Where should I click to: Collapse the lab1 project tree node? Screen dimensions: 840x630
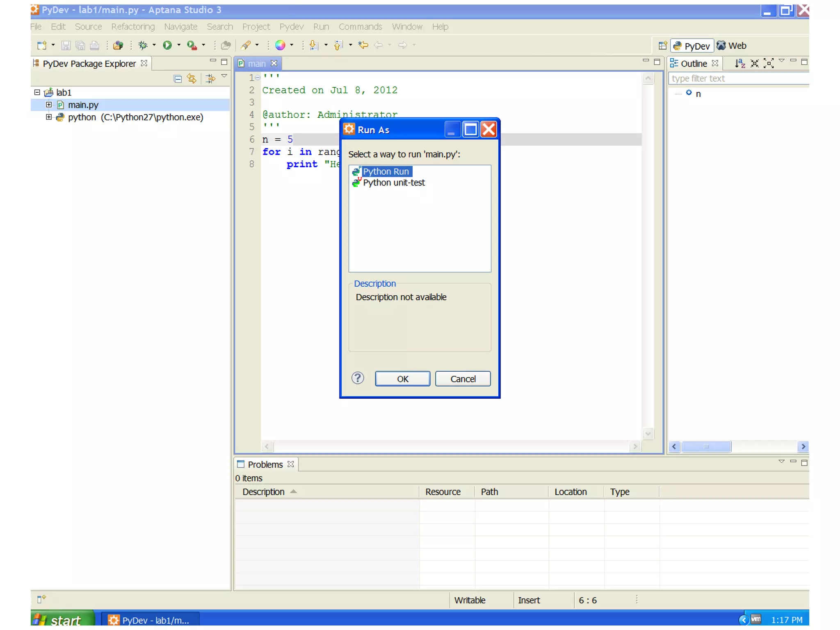(37, 92)
